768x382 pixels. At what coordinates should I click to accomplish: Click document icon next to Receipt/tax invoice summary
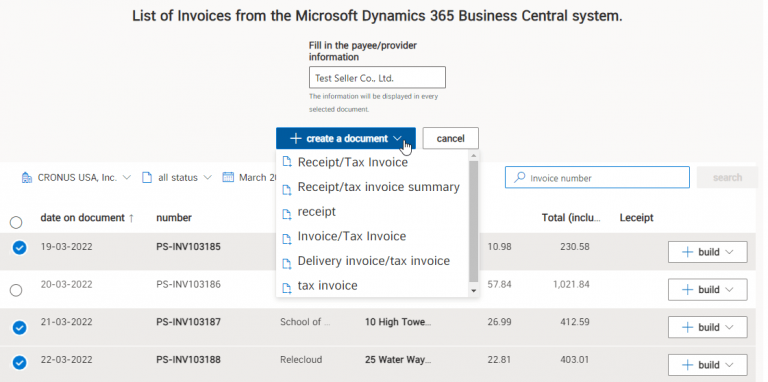tap(287, 189)
